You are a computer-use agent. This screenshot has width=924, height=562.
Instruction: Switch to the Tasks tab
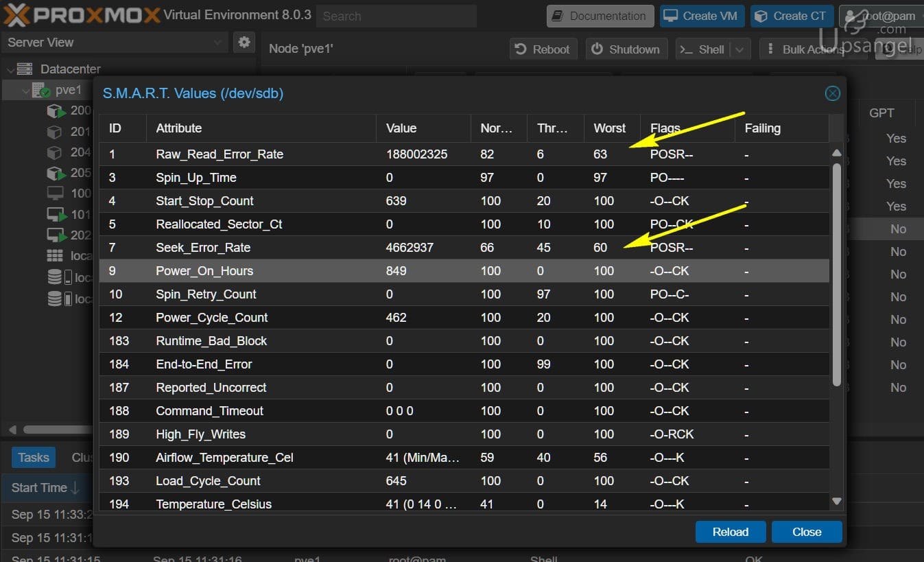click(x=33, y=457)
